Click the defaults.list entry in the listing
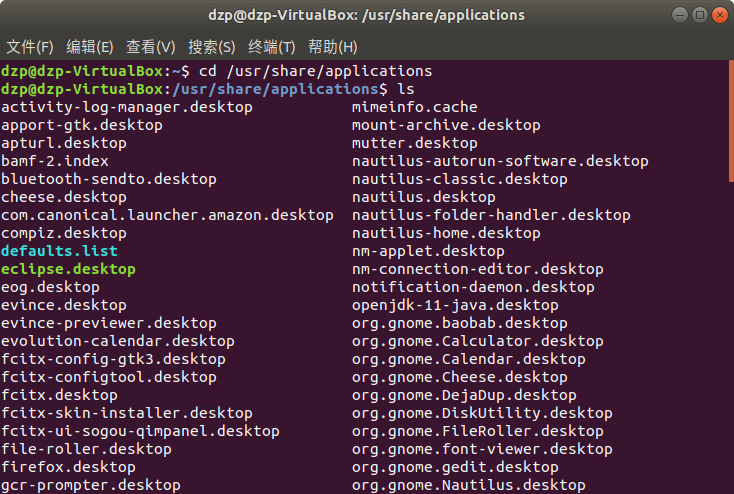The width and height of the screenshot is (734, 494). 59,251
